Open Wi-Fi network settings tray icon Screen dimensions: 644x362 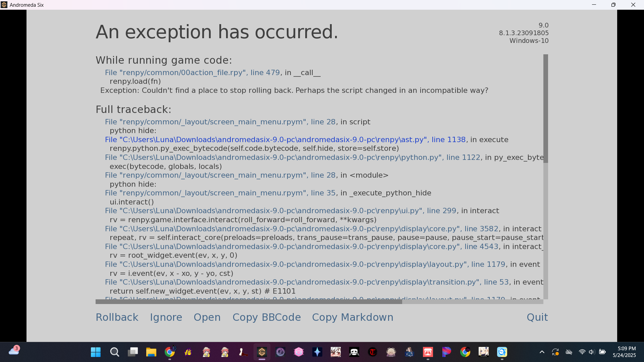coord(582,352)
